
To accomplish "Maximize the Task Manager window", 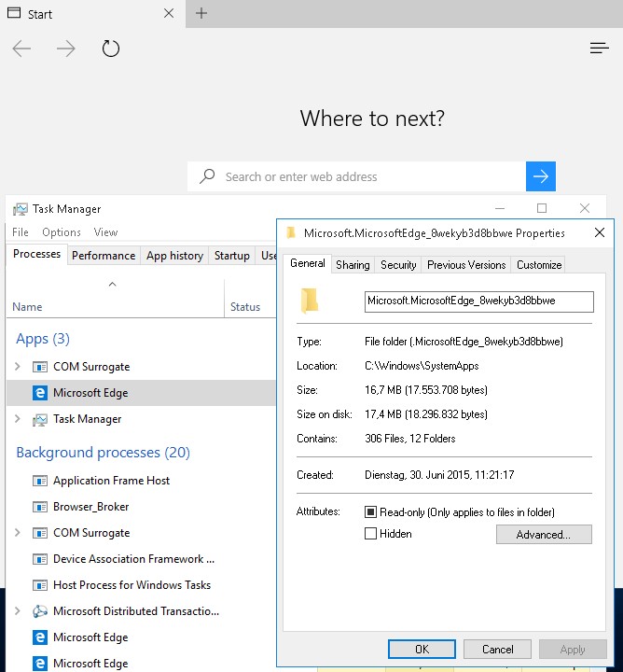I will point(542,208).
